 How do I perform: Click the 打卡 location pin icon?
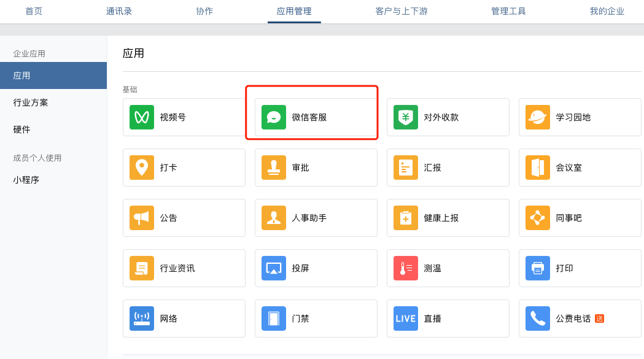[142, 167]
